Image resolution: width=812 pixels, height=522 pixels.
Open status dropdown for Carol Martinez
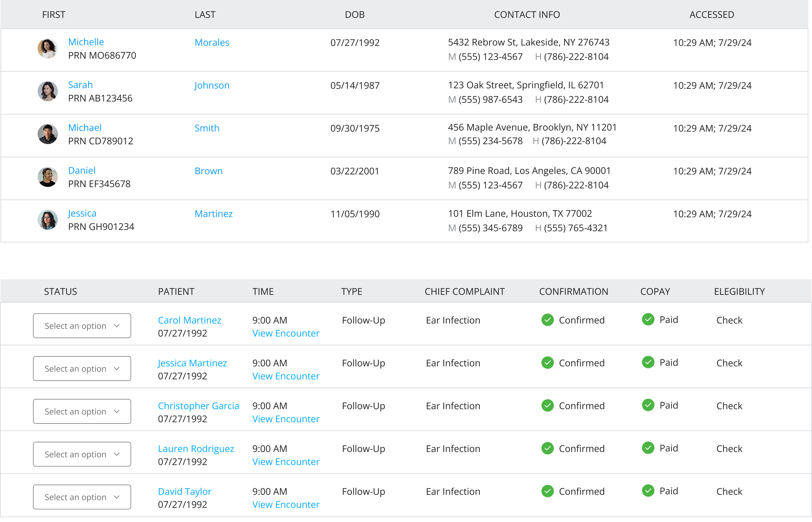pos(82,326)
